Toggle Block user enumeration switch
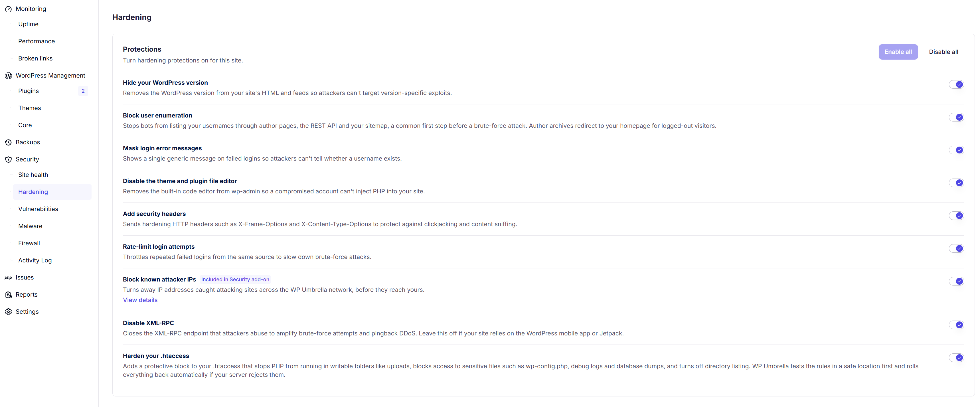Viewport: 980px width, 407px height. (956, 117)
